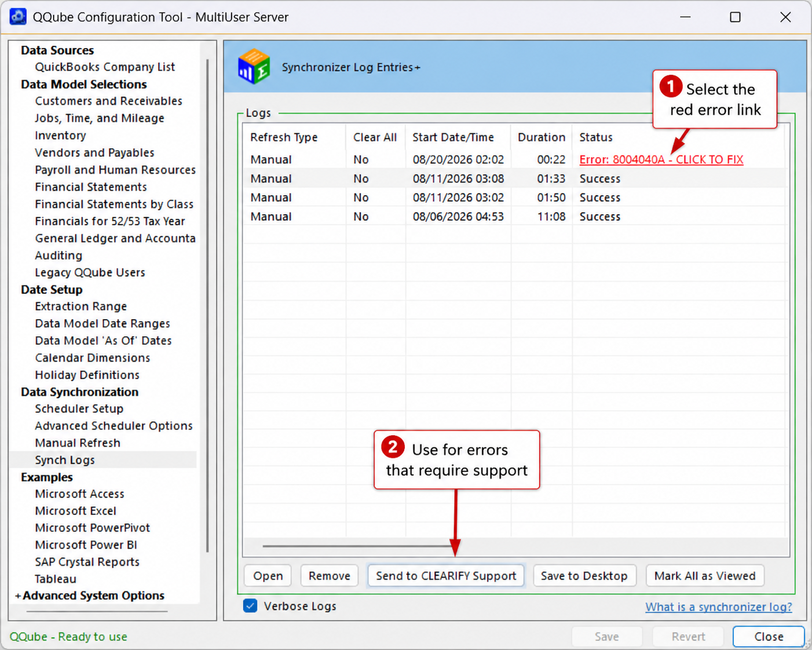Sort by Duration column header
812x650 pixels.
[541, 137]
